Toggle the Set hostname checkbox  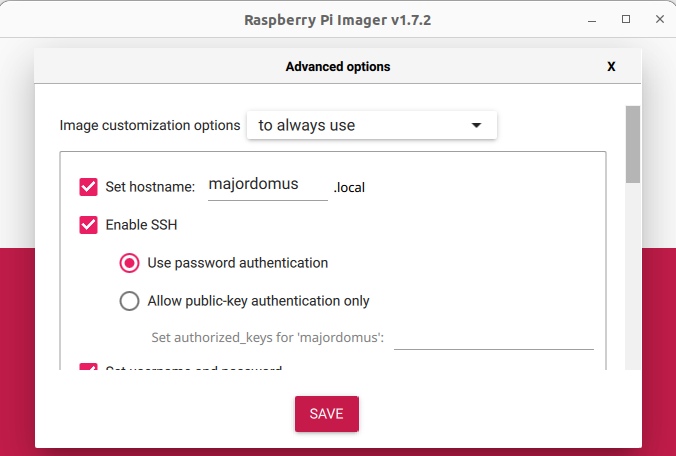tap(89, 186)
